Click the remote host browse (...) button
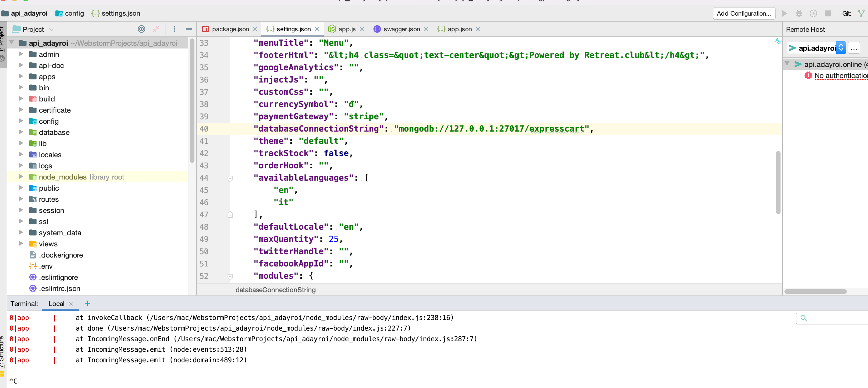This screenshot has width=868, height=388. point(854,48)
